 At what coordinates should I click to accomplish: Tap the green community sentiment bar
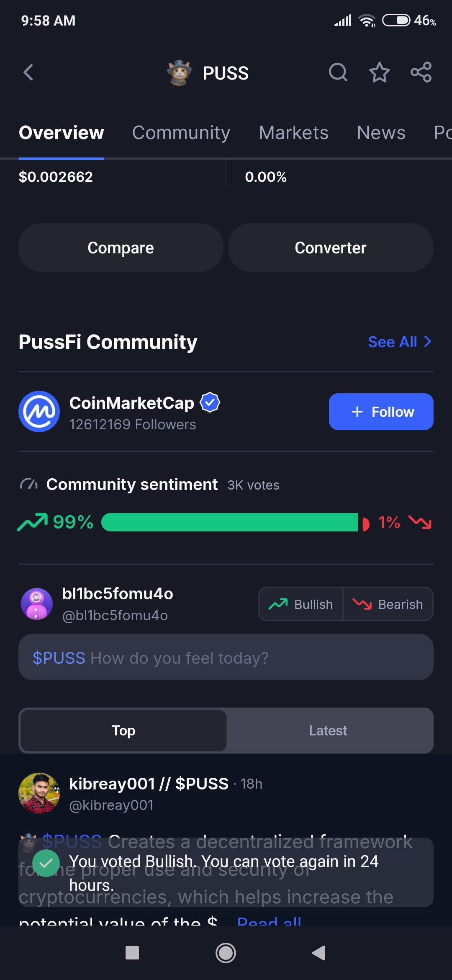pyautogui.click(x=230, y=522)
